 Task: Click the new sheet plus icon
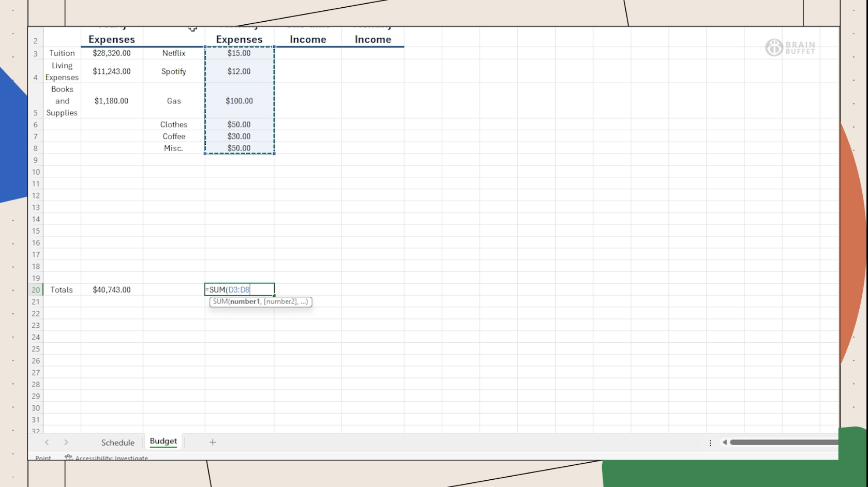(x=213, y=442)
